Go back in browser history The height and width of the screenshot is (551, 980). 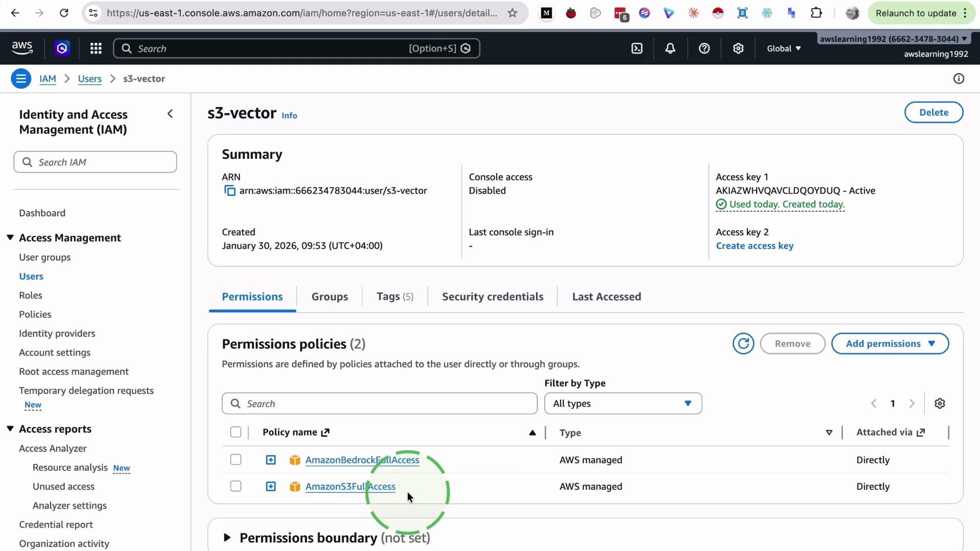pyautogui.click(x=15, y=13)
